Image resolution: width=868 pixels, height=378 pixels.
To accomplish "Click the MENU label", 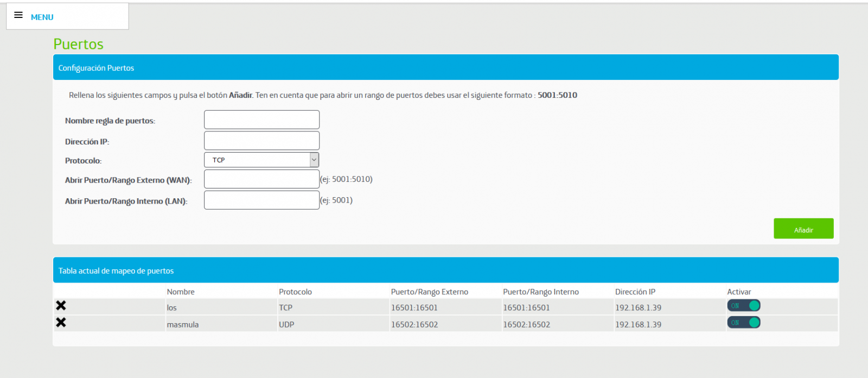I will pyautogui.click(x=42, y=17).
